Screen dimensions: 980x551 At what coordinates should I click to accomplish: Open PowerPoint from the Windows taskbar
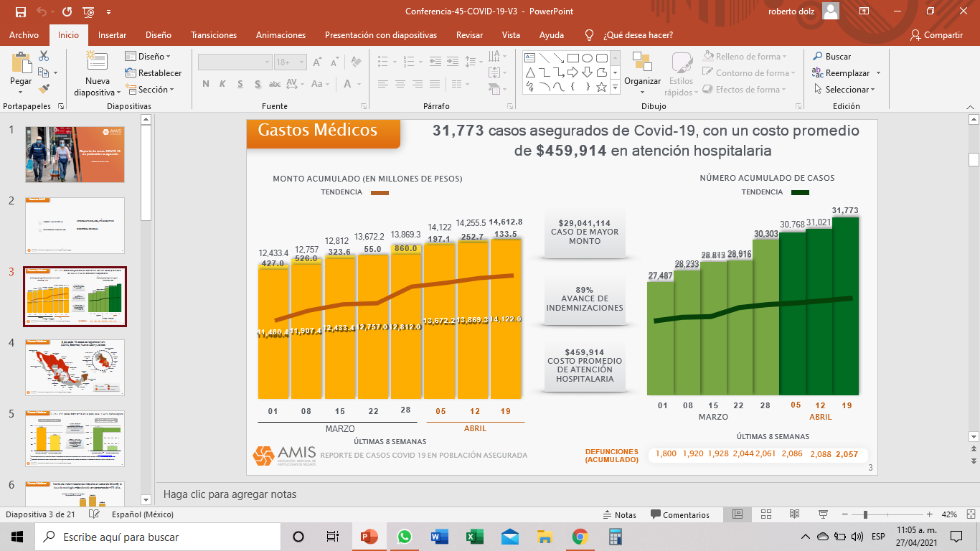pyautogui.click(x=369, y=537)
